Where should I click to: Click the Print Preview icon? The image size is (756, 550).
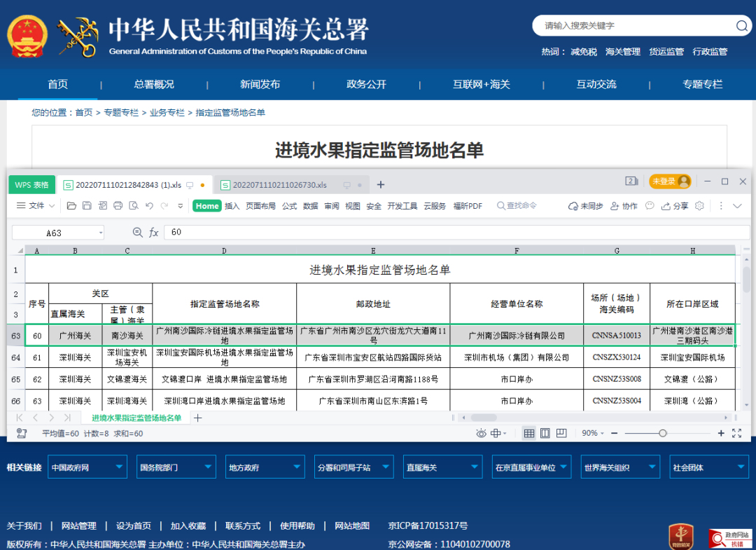[x=134, y=206]
